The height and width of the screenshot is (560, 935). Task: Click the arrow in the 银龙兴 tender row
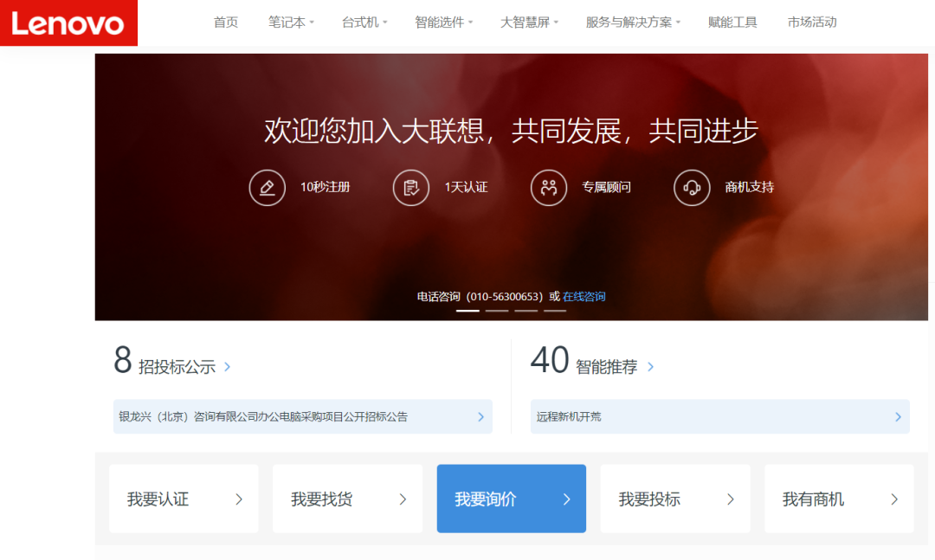tap(480, 417)
